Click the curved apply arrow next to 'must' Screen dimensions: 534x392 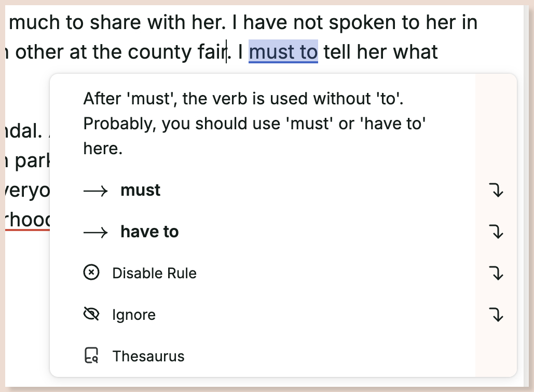(497, 190)
